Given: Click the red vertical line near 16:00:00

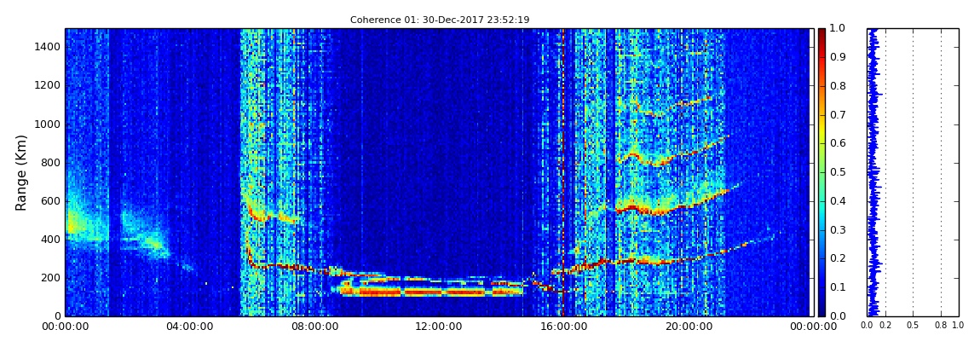Looking at the screenshot, I should [x=562, y=172].
